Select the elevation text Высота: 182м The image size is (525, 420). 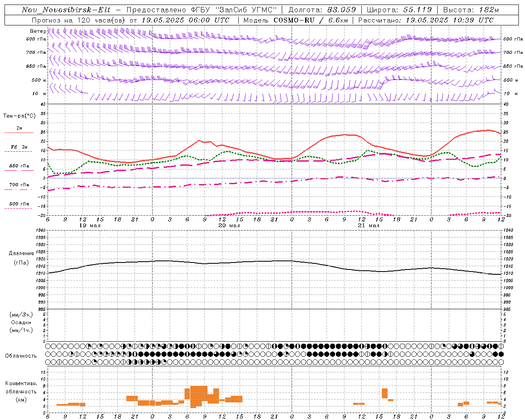click(x=471, y=10)
